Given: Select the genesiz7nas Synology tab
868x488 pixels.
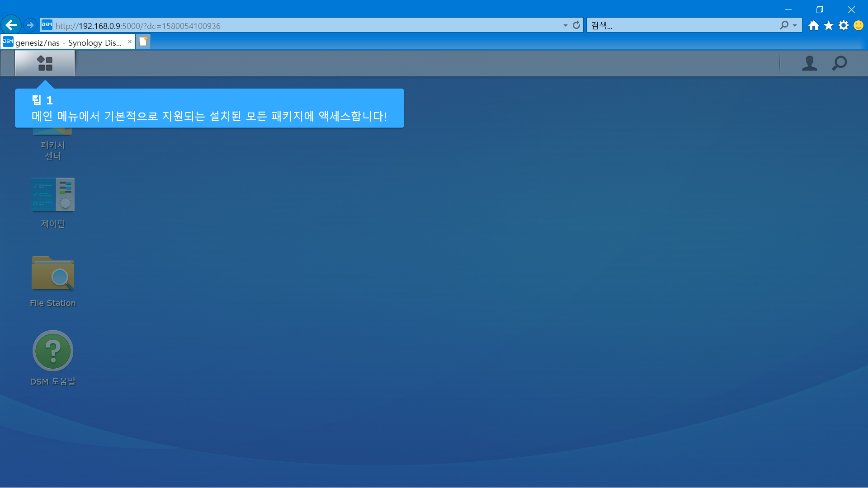Looking at the screenshot, I should click(68, 42).
